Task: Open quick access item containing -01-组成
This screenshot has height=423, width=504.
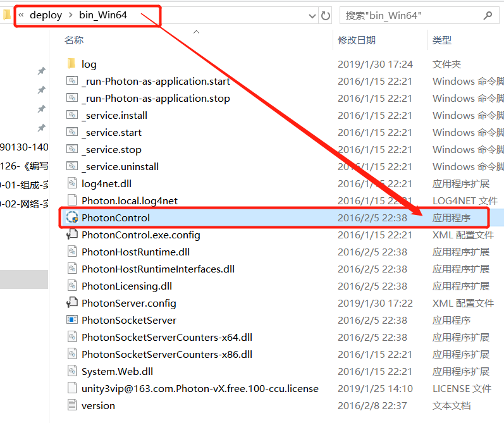Action: (24, 185)
